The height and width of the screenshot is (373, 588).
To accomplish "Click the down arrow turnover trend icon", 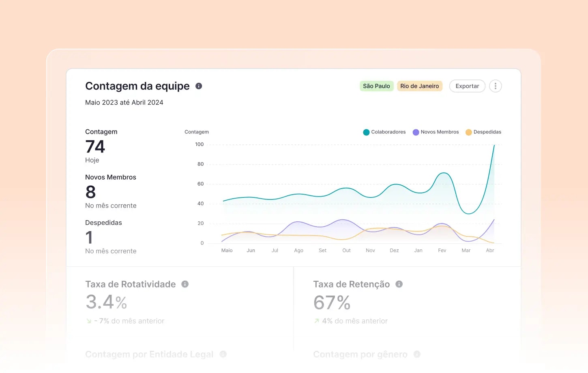I will (89, 321).
